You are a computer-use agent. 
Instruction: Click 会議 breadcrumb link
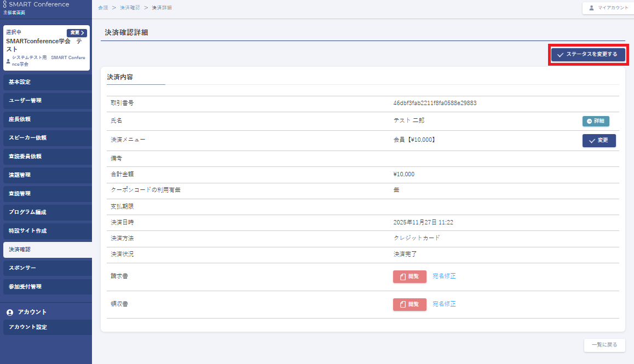pyautogui.click(x=103, y=8)
